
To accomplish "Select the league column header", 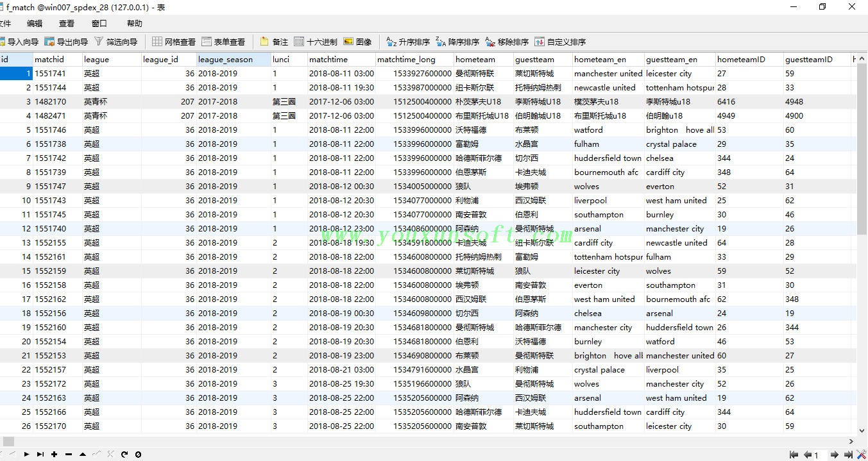I will 112,59.
